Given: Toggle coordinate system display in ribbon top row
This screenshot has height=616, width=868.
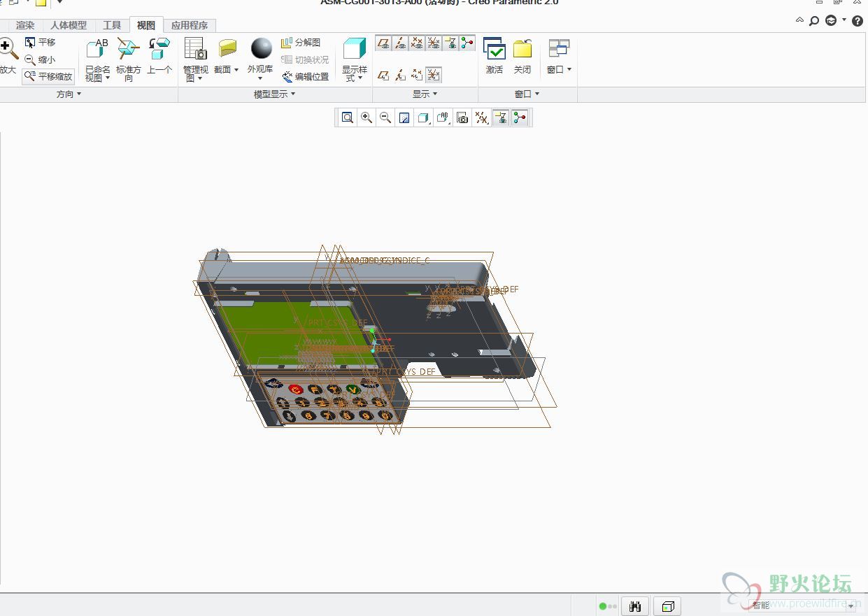Looking at the screenshot, I should [x=434, y=43].
